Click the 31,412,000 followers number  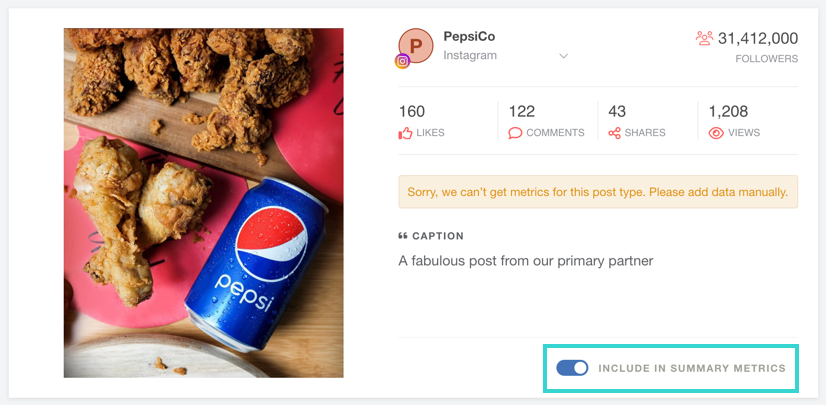point(758,38)
